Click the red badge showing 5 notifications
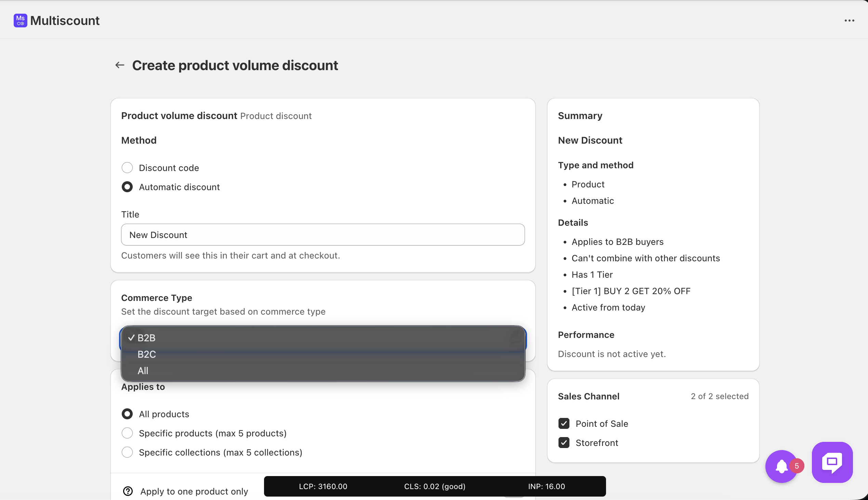This screenshot has height=500, width=868. [797, 466]
